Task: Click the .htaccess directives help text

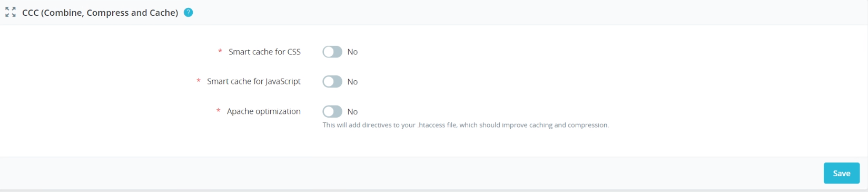Action: click(x=466, y=126)
